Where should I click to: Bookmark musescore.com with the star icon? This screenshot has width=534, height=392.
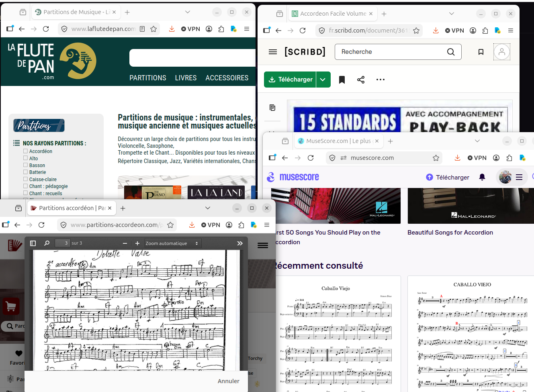pyautogui.click(x=436, y=158)
